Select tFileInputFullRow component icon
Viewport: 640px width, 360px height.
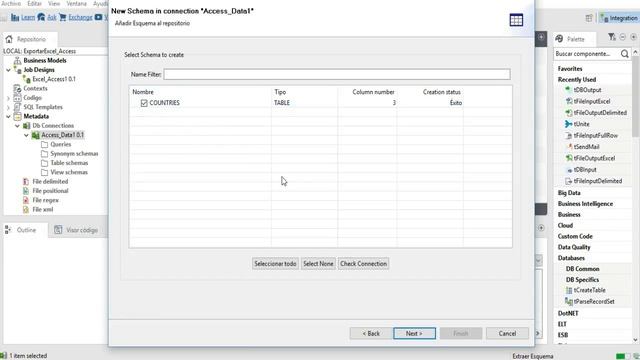(568, 136)
